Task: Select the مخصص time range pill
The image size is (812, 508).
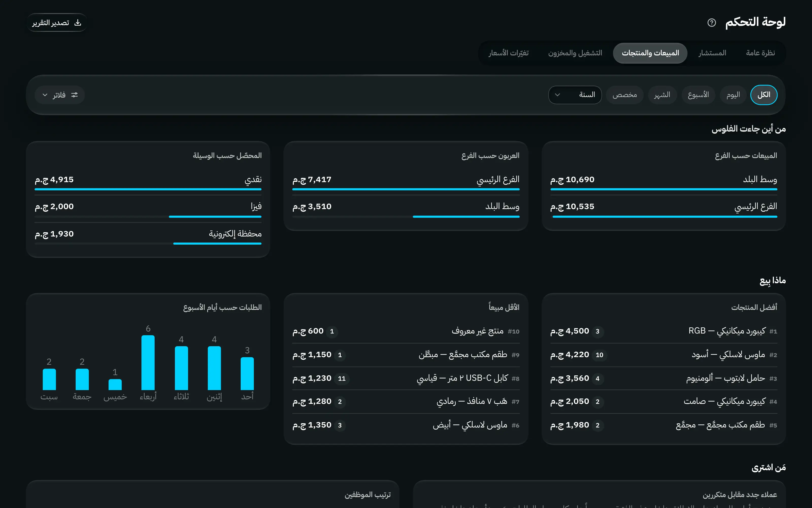Action: click(624, 95)
